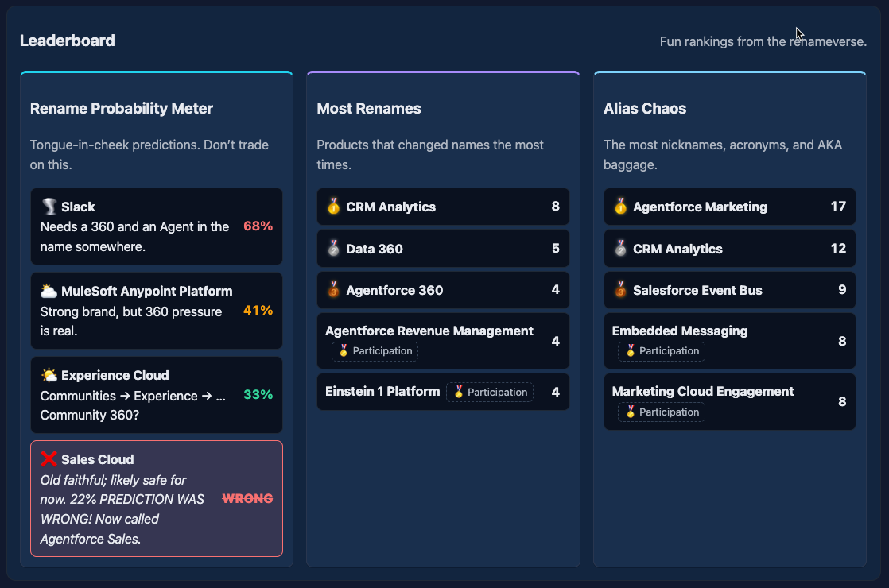Click the tornado icon next to Slack
This screenshot has height=588, width=889.
click(49, 207)
